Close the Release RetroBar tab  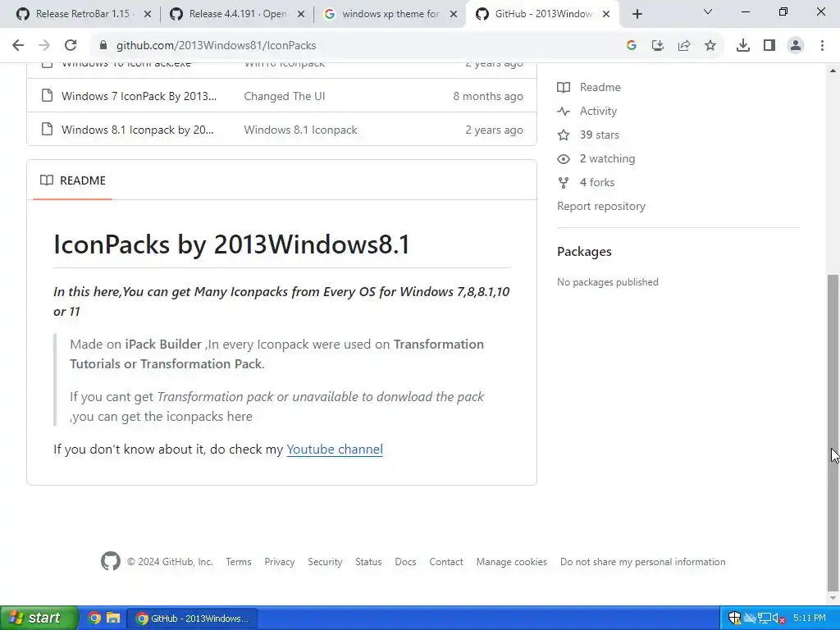148,14
